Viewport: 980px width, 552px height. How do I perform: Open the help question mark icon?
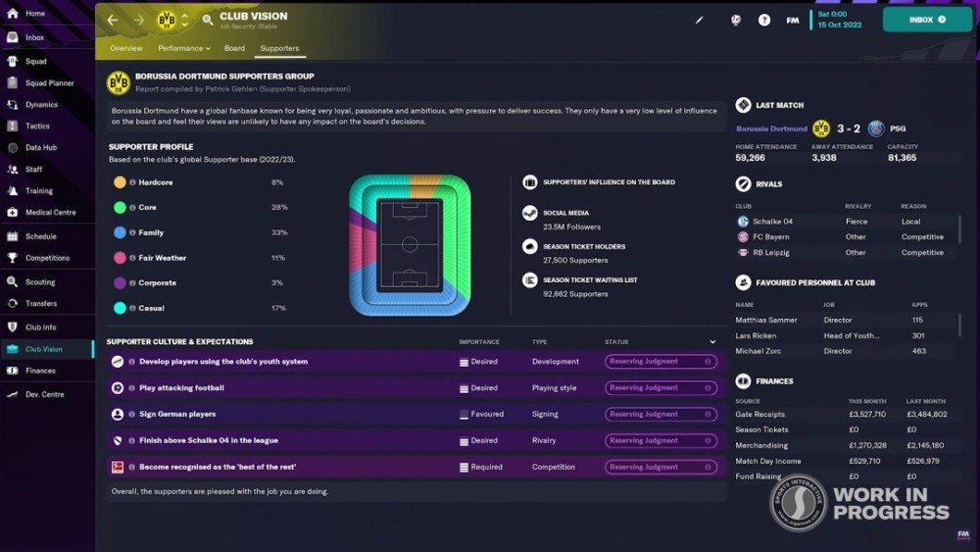[763, 20]
